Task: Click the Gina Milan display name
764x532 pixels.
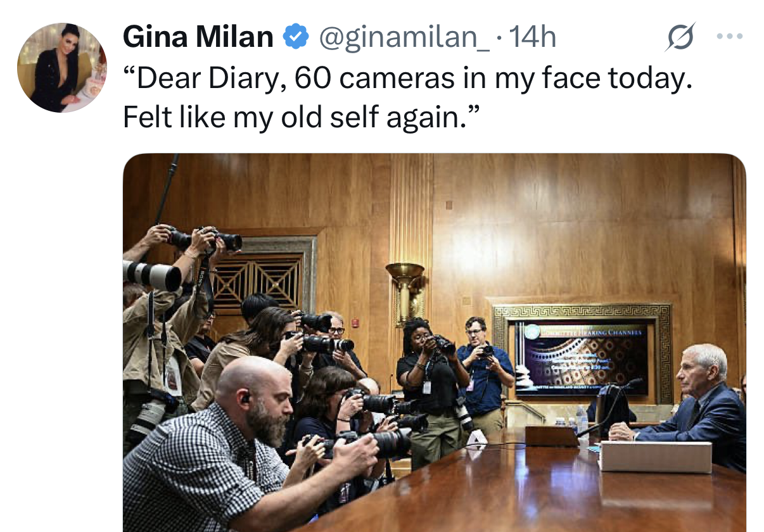Action: coord(198,38)
